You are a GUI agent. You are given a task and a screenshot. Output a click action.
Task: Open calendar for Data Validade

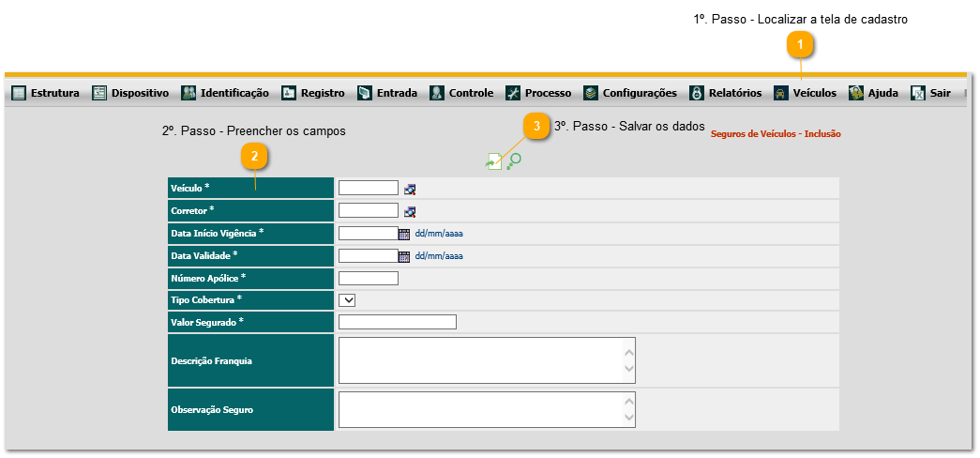point(404,256)
